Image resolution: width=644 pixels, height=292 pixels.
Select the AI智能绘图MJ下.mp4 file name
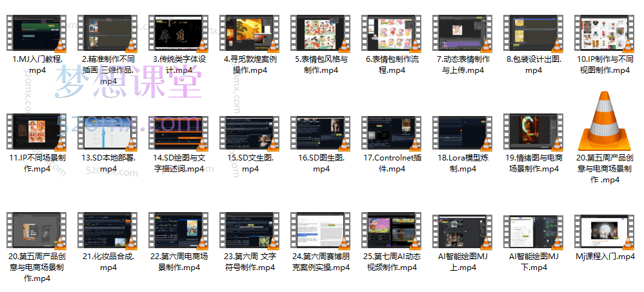534,262
